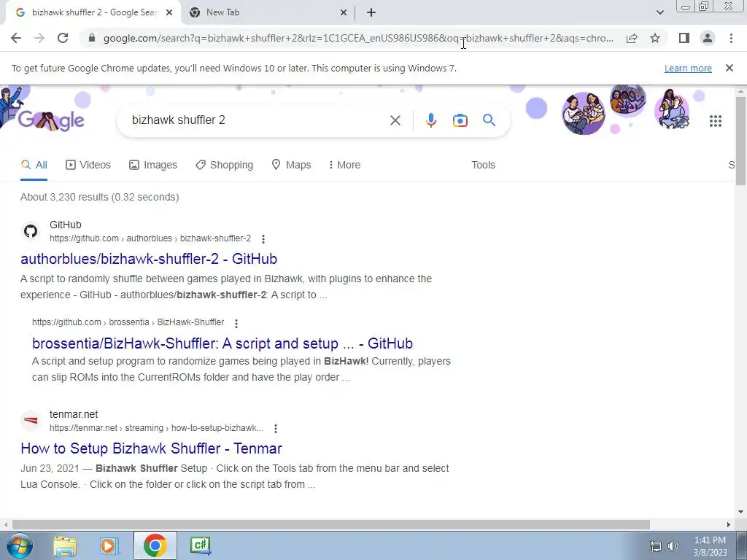Search by image with the camera icon
747x560 pixels.
point(460,120)
